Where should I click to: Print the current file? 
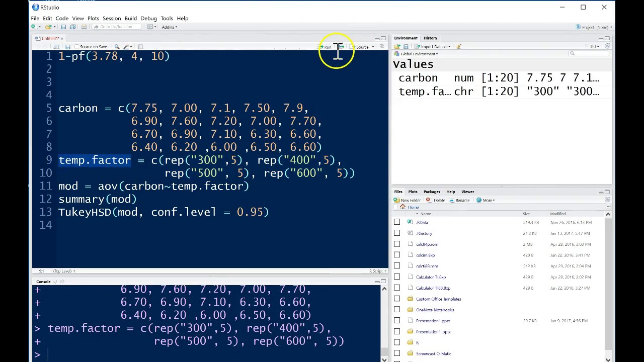(84, 27)
